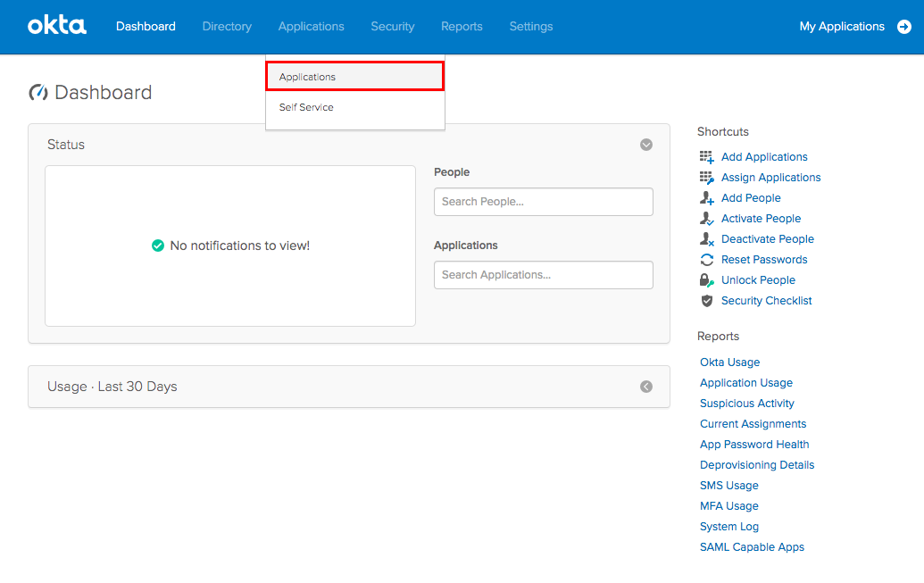Click the Deactivate People icon
The height and width of the screenshot is (583, 924).
pyautogui.click(x=707, y=239)
